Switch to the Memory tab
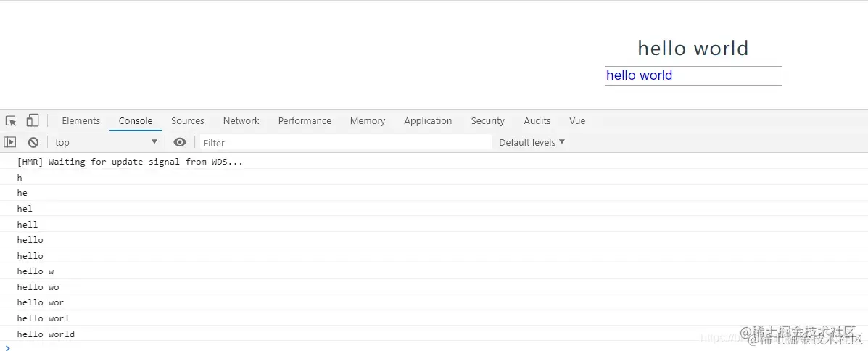Screen dimensions: 868x351 368,120
